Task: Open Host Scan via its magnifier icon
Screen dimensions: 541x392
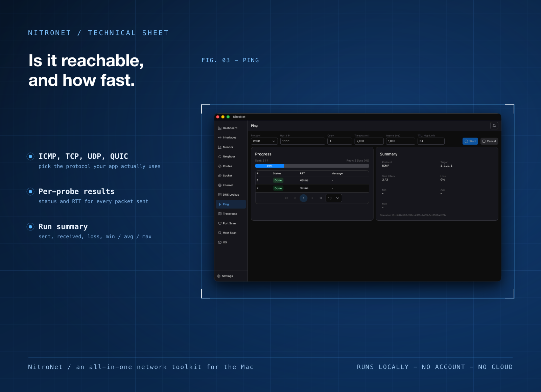Action: 220,233
